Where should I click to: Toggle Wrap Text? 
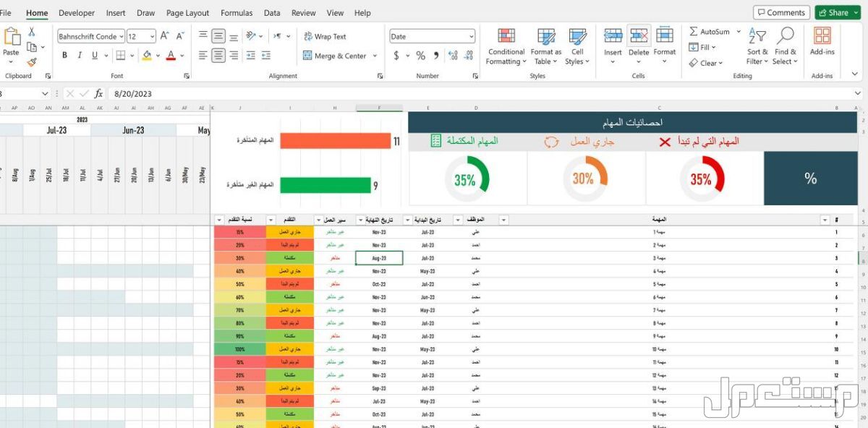pos(325,36)
